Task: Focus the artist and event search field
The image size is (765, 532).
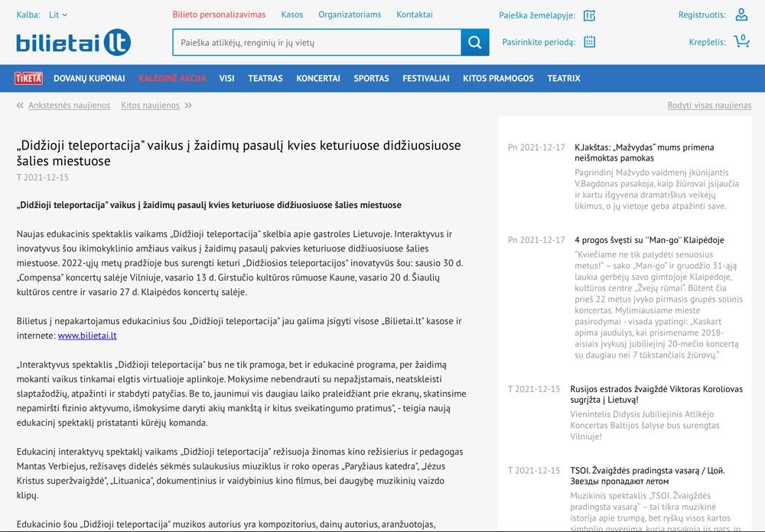Action: click(317, 43)
